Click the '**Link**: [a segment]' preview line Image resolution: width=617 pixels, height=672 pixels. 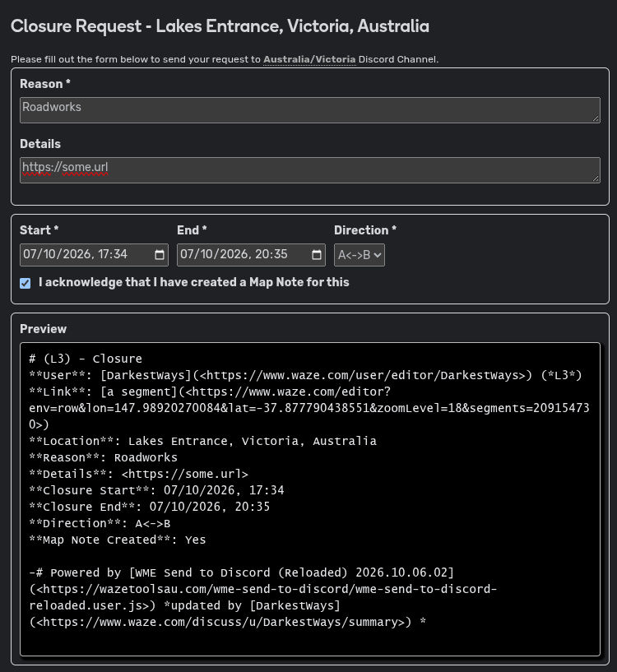(210, 392)
